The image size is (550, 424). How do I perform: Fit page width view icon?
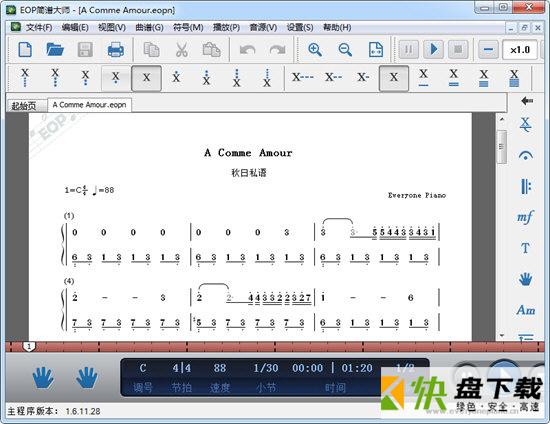tap(376, 49)
